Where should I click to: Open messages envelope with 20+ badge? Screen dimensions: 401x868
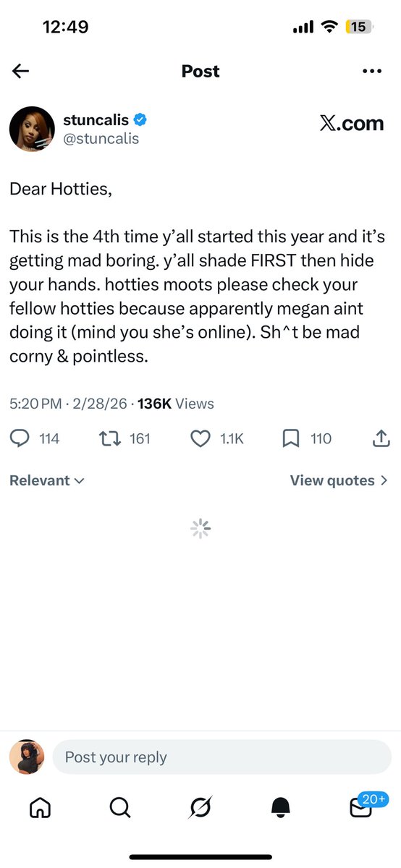(364, 803)
